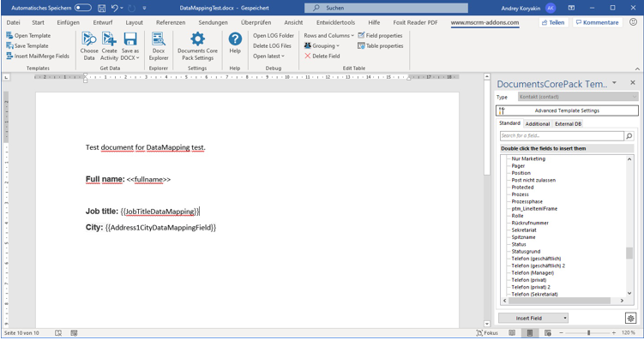Adjust the zoom slider handle
Screen dimensions: 644x340
pos(588,333)
